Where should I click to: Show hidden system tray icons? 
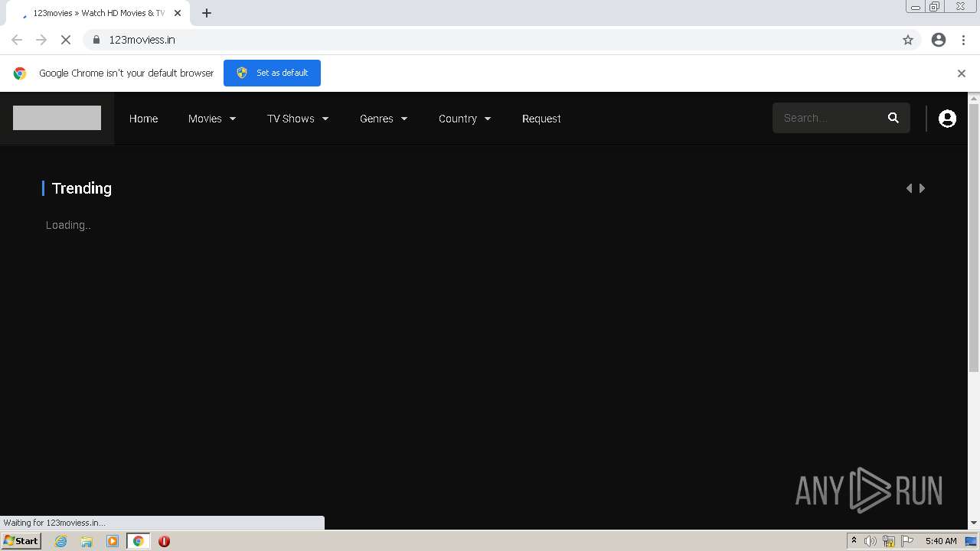click(854, 541)
